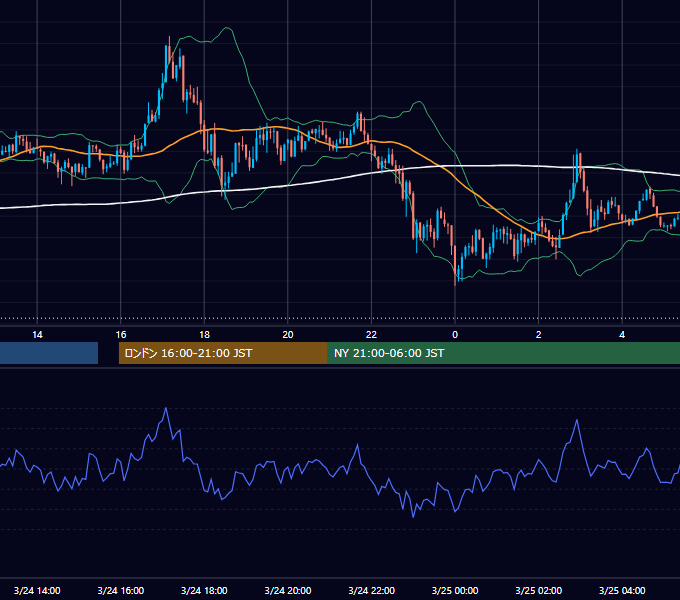This screenshot has width=680, height=600.
Task: Click the 3/24 18:00 date label
Action: [204, 590]
